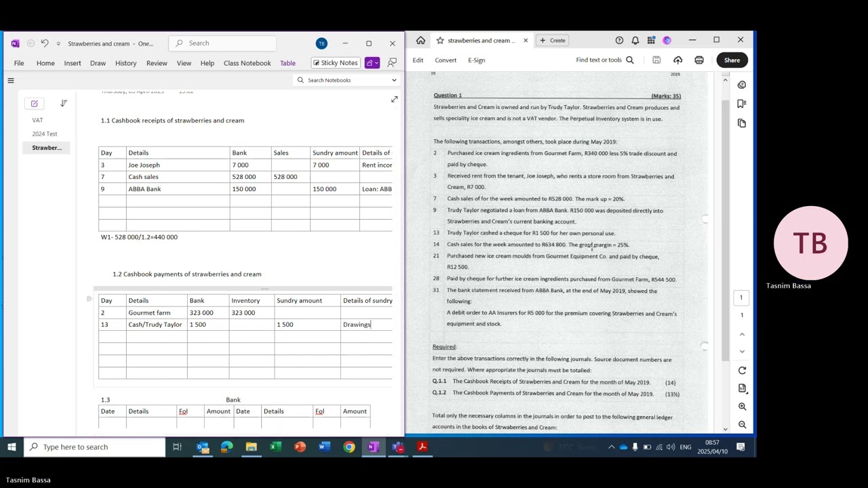This screenshot has height=488, width=868.
Task: Open the Edit menu in Acrobat
Action: click(418, 60)
